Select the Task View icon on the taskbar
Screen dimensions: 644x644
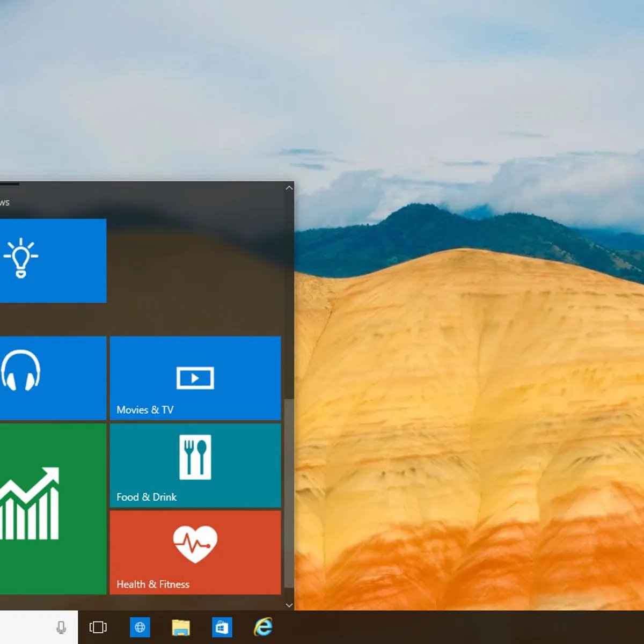pos(98,627)
